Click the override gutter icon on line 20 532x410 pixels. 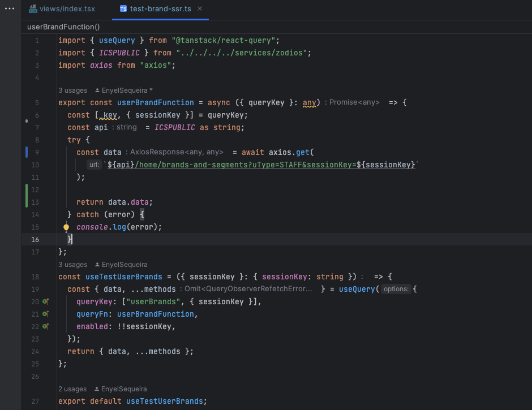[x=46, y=301]
